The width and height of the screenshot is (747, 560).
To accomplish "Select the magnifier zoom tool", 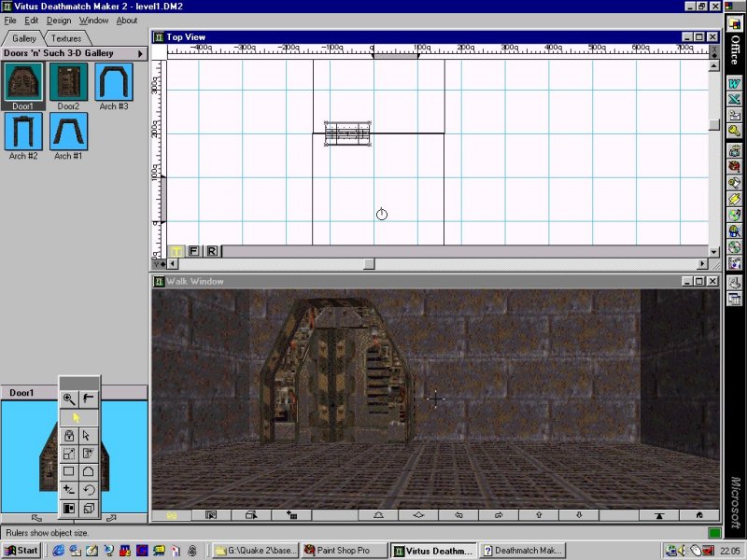I will point(69,399).
